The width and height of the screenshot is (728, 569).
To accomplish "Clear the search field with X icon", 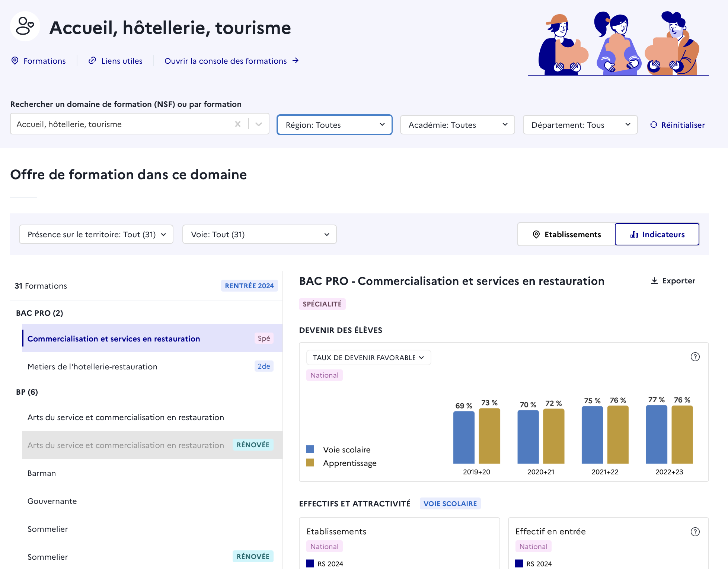I will tap(238, 124).
